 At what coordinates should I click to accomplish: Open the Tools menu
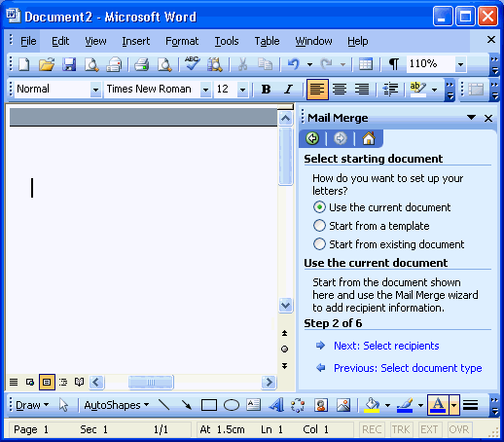(227, 41)
